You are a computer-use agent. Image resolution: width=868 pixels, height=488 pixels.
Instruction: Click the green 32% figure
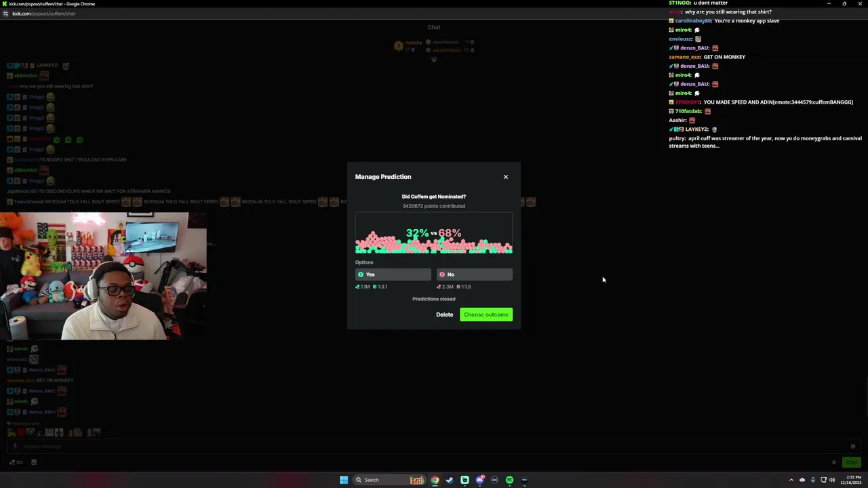417,233
